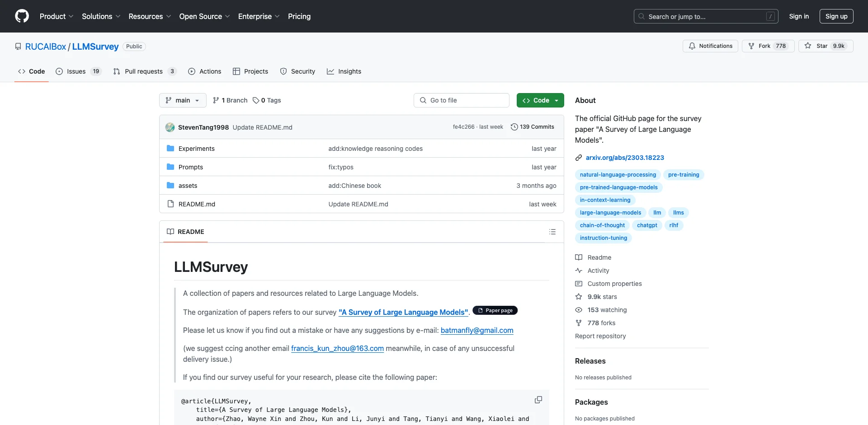This screenshot has width=868, height=425.
Task: Click the Custom properties note icon
Action: click(579, 284)
